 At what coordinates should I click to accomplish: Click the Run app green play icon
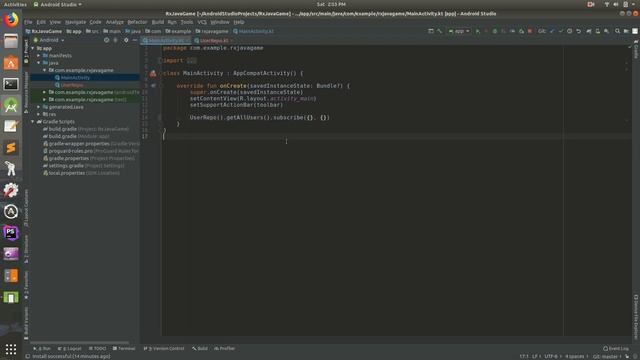(477, 31)
